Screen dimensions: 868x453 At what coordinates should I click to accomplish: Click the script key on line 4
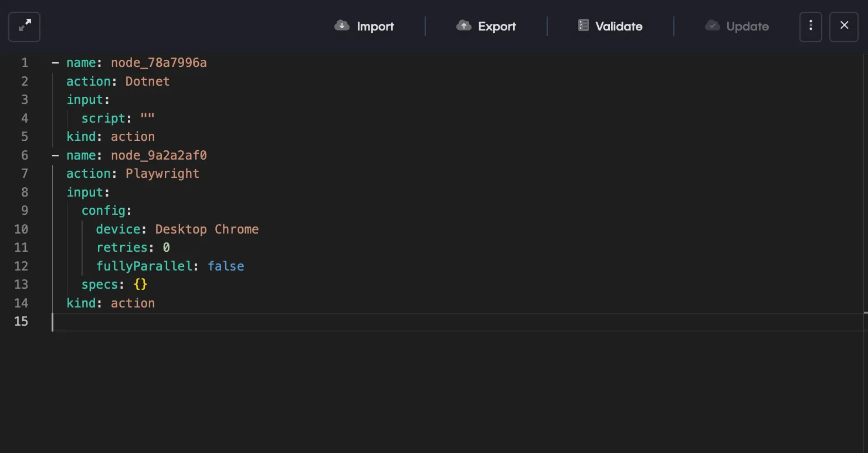[x=104, y=119]
